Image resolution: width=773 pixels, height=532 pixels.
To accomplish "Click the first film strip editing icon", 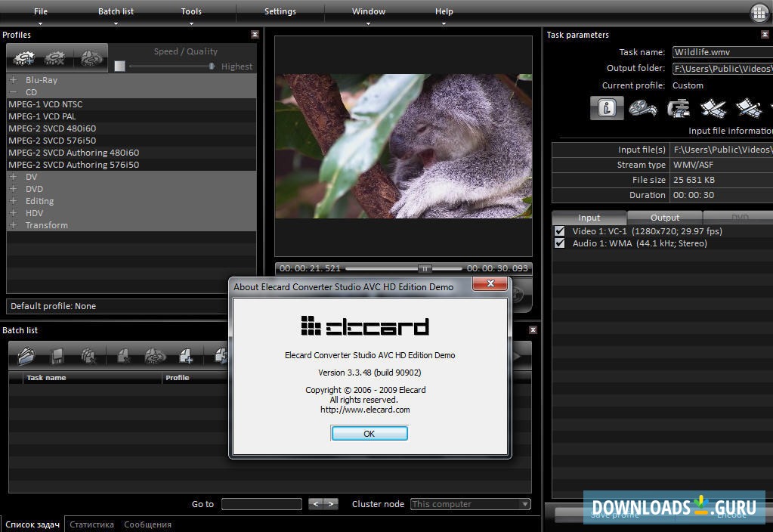I will coord(713,108).
